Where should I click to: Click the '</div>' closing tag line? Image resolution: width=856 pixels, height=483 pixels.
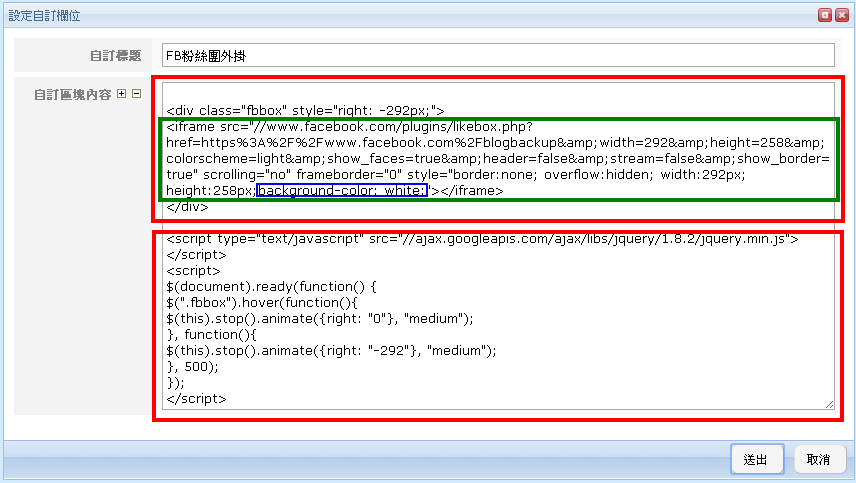[x=187, y=207]
